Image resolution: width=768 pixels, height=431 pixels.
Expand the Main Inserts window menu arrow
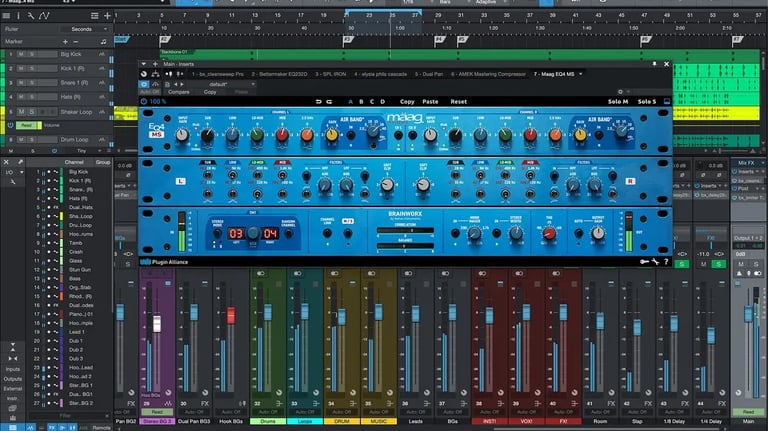click(144, 64)
